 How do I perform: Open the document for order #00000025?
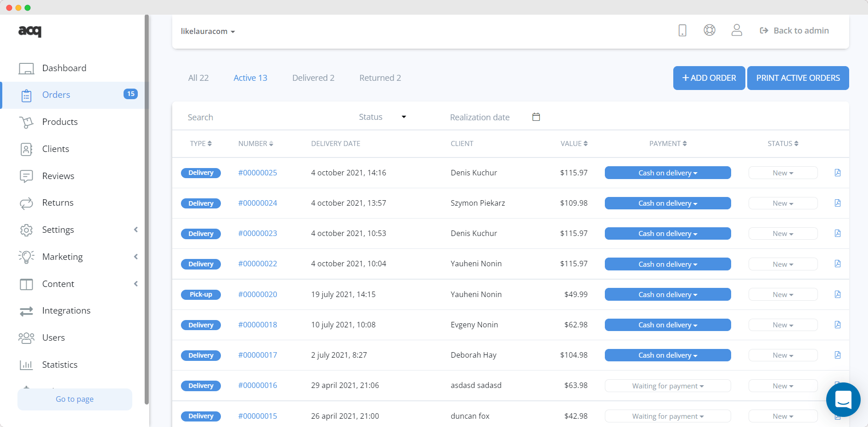[x=838, y=173]
